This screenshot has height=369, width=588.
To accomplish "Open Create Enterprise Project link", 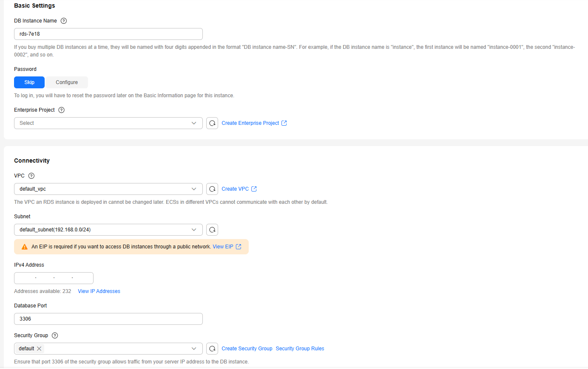I will 254,123.
